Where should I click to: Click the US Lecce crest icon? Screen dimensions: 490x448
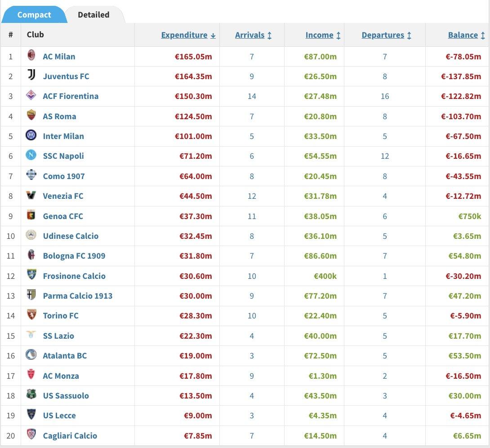[x=31, y=414]
